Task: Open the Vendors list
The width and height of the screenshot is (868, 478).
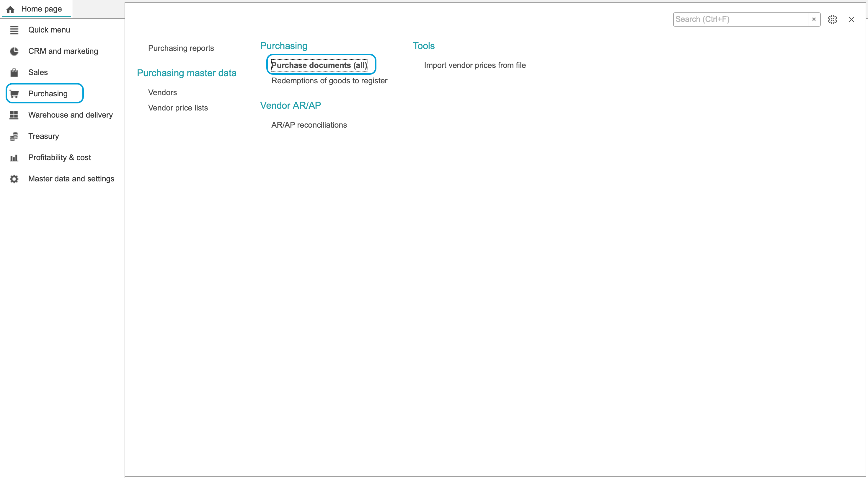Action: click(162, 92)
